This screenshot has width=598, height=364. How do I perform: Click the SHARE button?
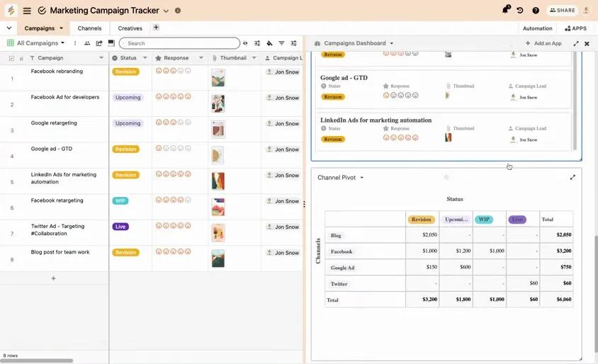563,11
